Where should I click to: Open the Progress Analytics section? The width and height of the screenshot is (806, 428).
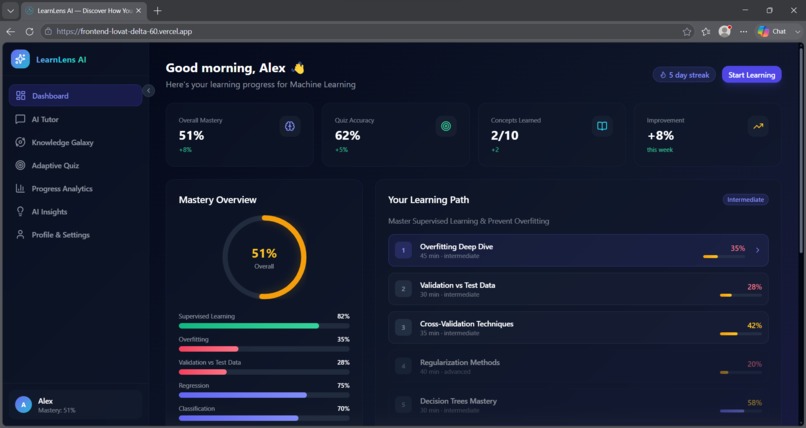(x=76, y=189)
